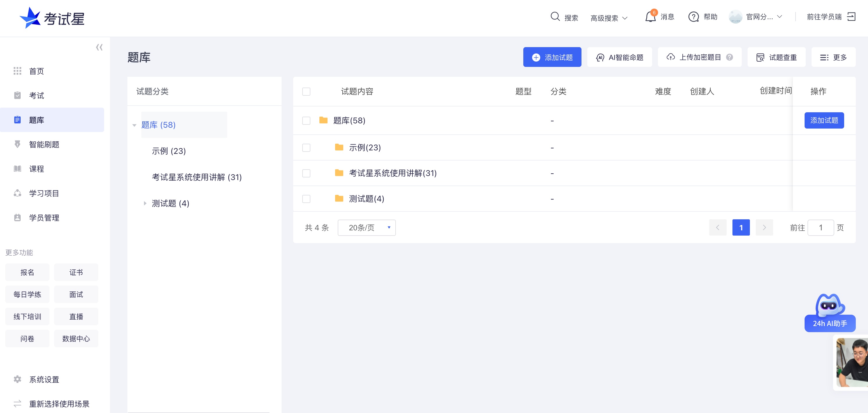Click the clipboard icon beside 考试

point(17,95)
